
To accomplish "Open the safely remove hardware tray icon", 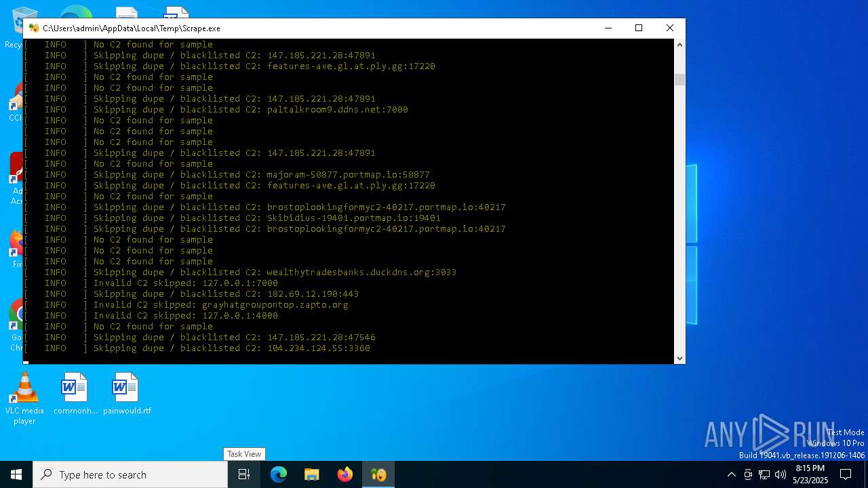I will click(748, 474).
